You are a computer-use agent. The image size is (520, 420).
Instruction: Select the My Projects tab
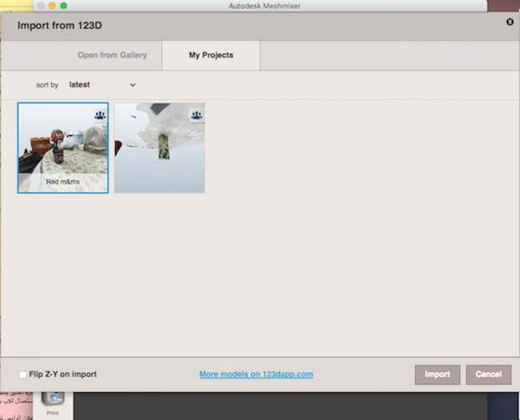click(211, 55)
